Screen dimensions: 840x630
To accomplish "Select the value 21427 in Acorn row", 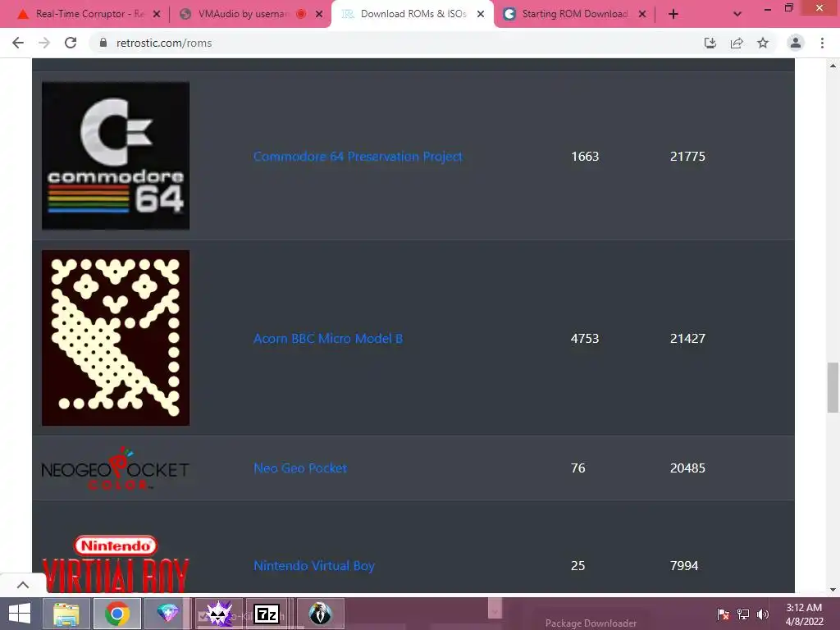I will tap(688, 339).
